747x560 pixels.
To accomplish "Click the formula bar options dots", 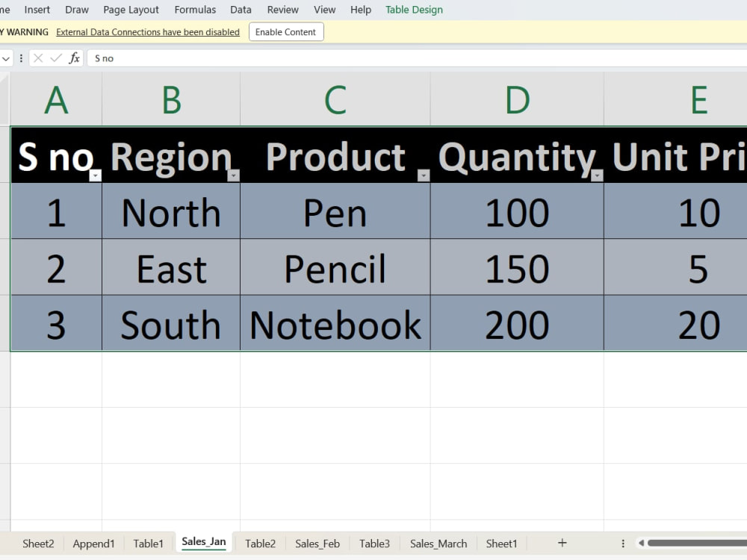I will click(x=21, y=58).
